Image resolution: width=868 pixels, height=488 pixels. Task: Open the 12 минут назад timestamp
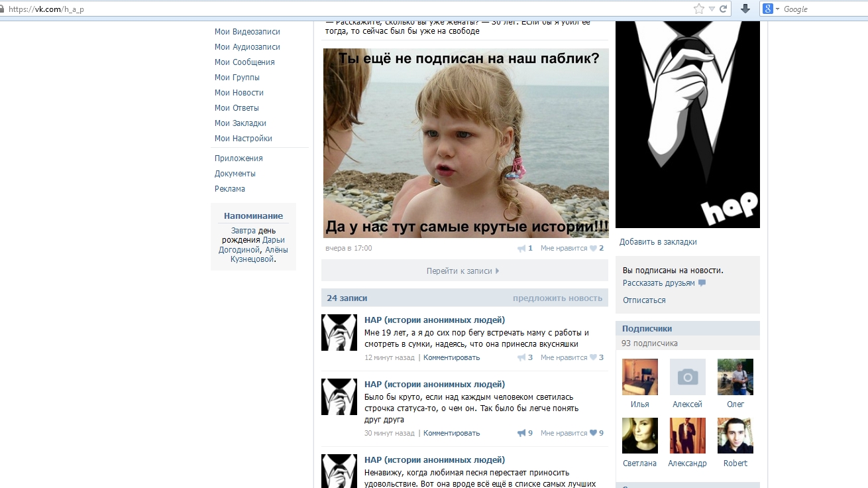(390, 357)
